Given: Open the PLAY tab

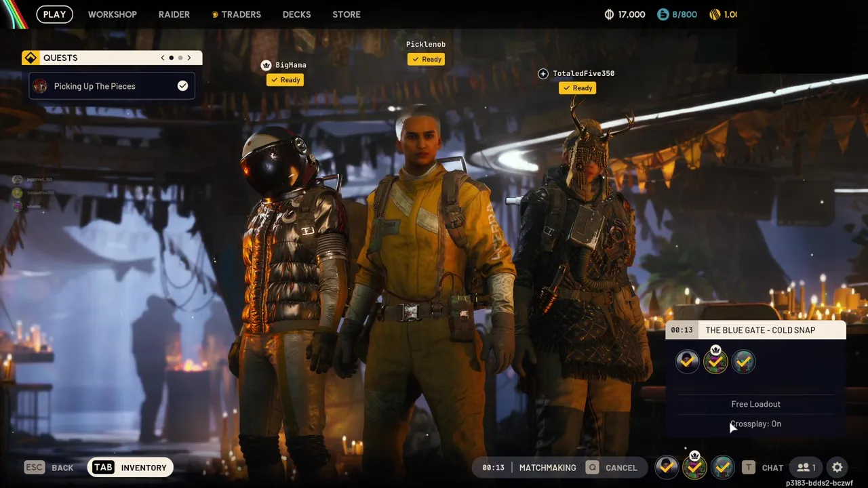Looking at the screenshot, I should (x=54, y=14).
